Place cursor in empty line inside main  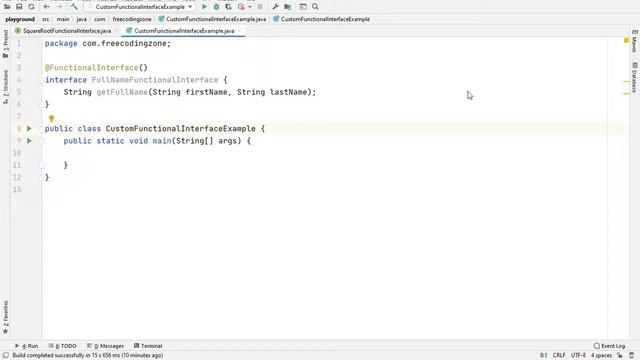pyautogui.click(x=324, y=153)
